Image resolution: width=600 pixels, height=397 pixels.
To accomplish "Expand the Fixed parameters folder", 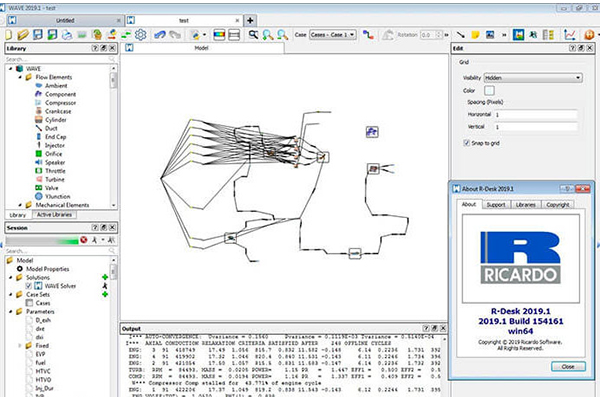I will [20, 345].
